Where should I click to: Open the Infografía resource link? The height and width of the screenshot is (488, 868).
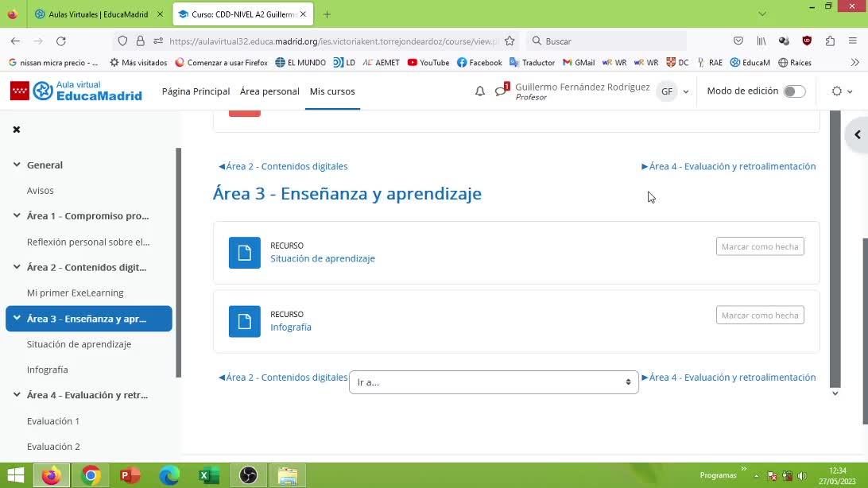click(x=291, y=327)
